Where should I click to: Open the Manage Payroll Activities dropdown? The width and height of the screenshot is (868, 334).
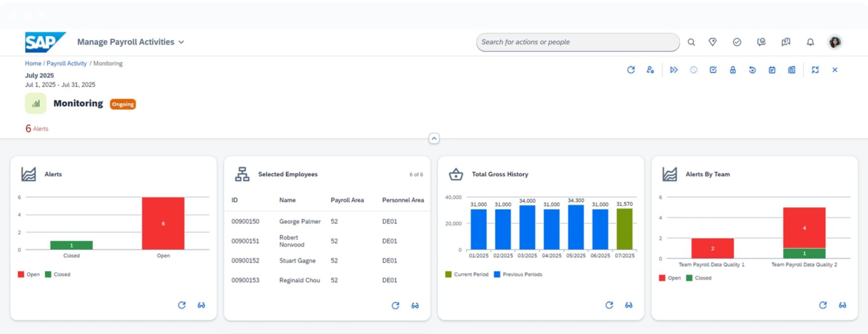pos(130,42)
